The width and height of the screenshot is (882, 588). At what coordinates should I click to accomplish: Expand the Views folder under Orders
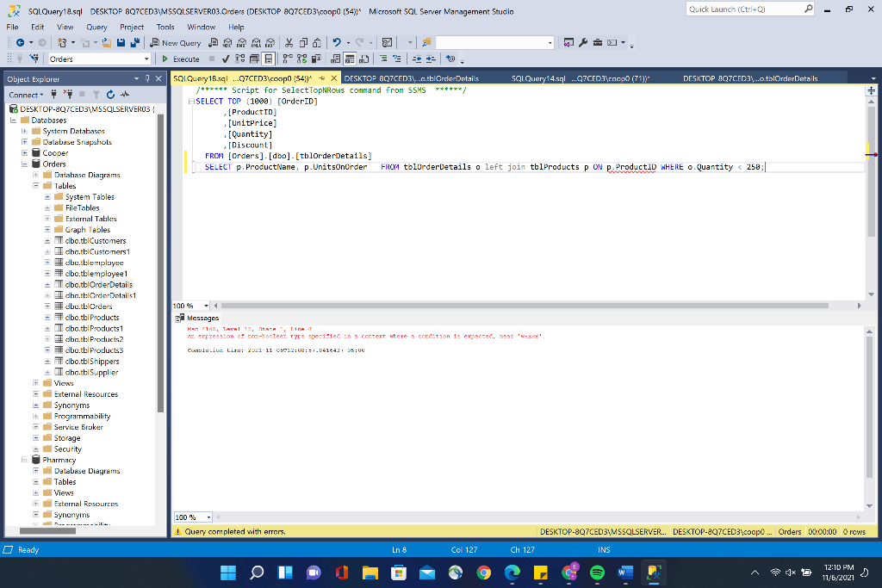point(35,383)
